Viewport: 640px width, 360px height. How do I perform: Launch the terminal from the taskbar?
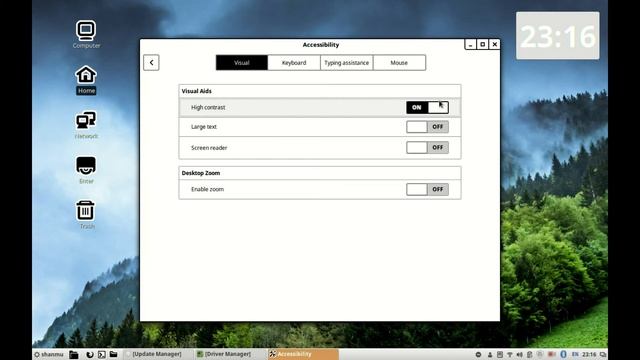coord(102,354)
